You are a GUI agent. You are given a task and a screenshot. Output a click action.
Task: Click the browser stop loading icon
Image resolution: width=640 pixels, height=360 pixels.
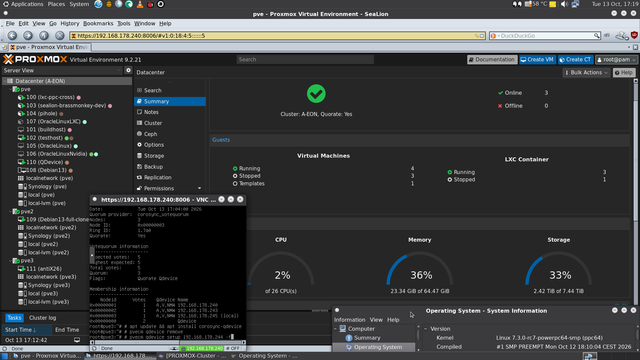[60, 36]
